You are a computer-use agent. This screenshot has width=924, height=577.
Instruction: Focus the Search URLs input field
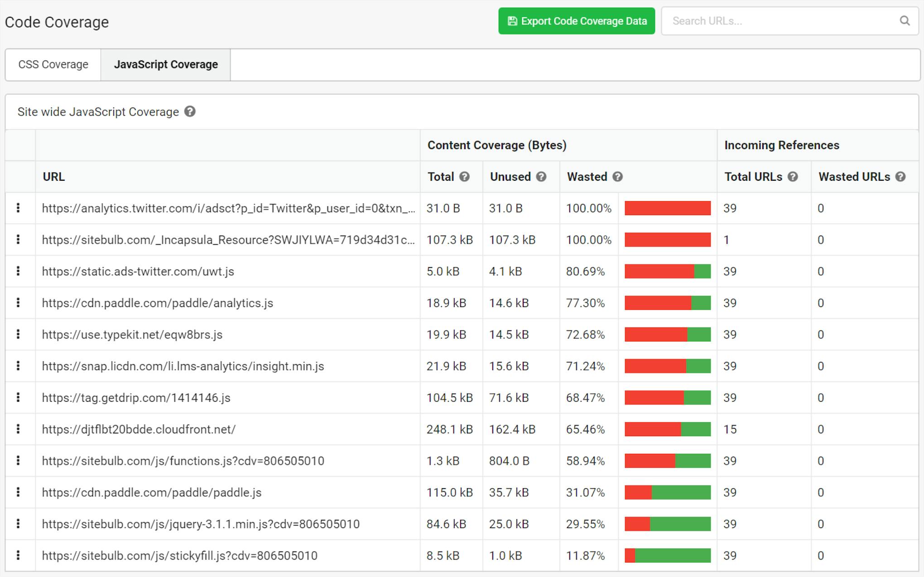click(779, 21)
